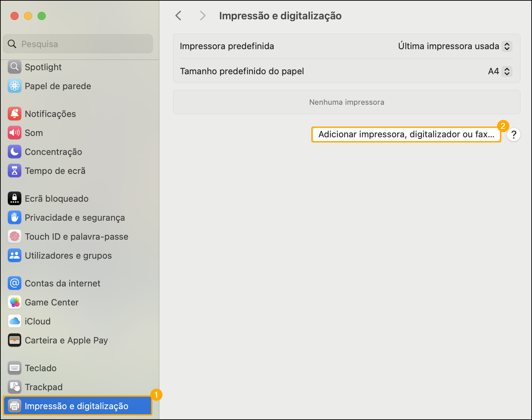Click the Concentração moon icon
The height and width of the screenshot is (420, 532).
pos(15,152)
